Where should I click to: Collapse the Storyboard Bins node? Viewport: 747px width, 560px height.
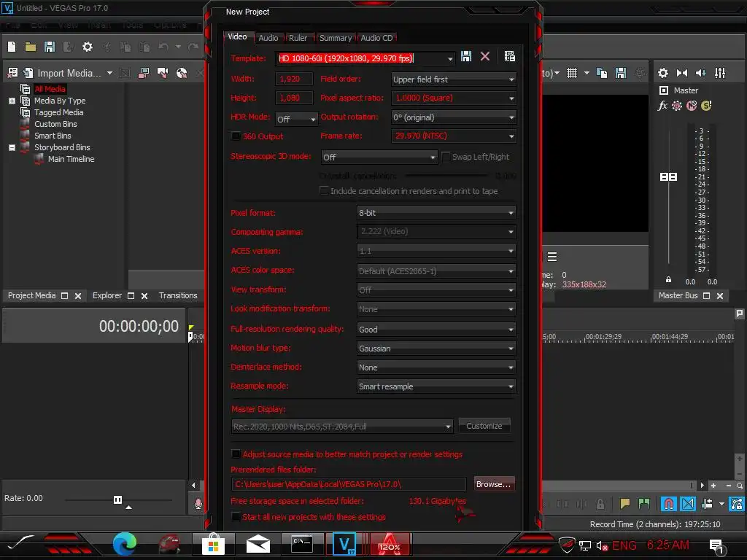[12, 147]
